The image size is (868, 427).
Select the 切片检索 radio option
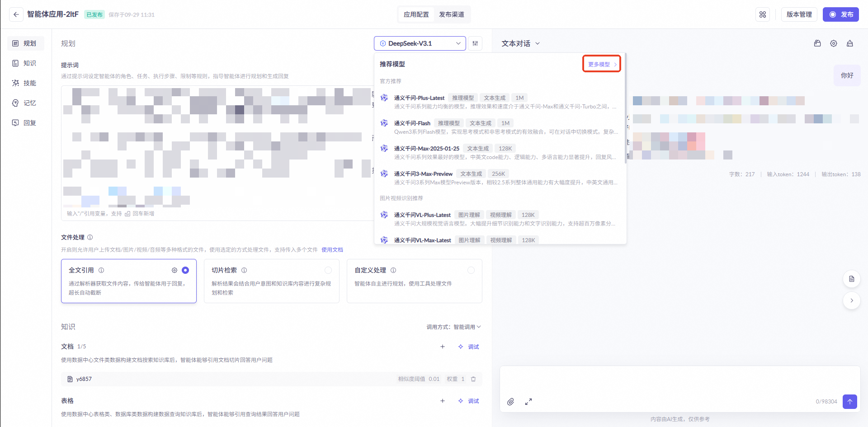(328, 270)
